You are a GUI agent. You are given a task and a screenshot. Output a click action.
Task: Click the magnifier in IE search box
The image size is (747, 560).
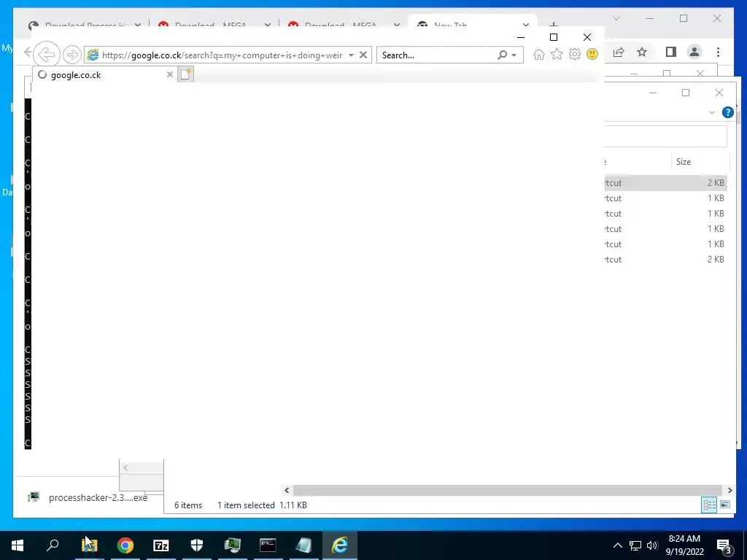pos(502,55)
